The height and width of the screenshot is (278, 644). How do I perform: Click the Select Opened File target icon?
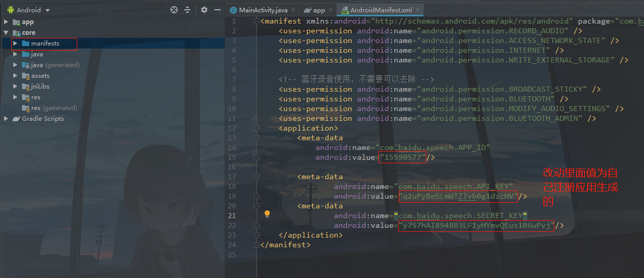coord(174,10)
